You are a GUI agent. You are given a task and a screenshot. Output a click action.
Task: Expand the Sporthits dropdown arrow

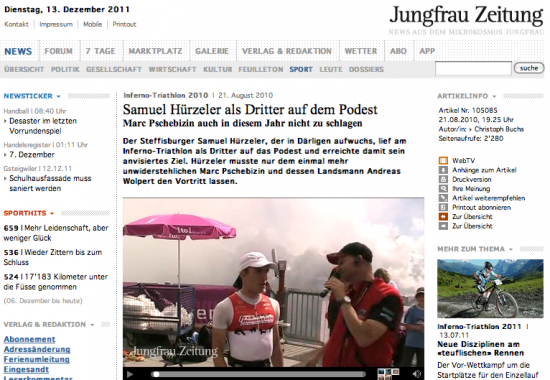click(x=52, y=213)
